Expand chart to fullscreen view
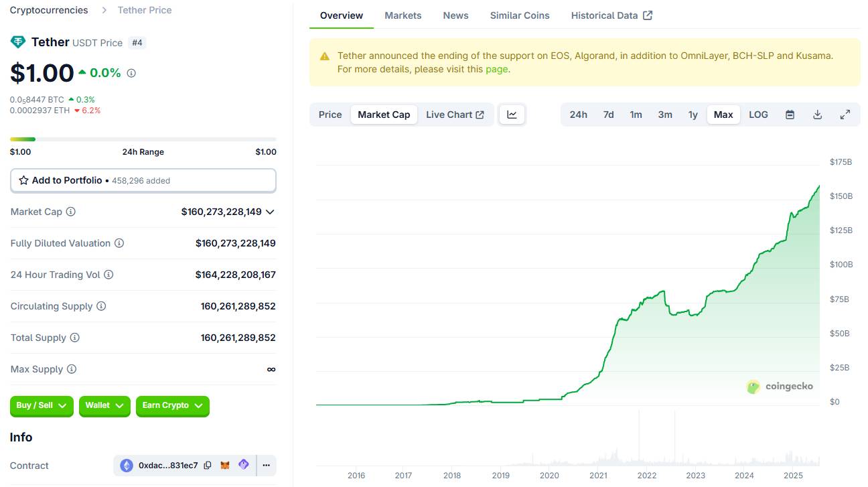The height and width of the screenshot is (487, 868). click(845, 115)
